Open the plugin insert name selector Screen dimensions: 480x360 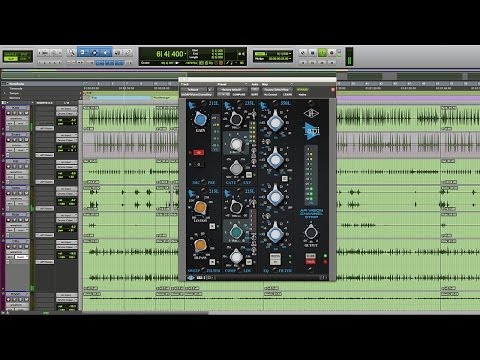[197, 95]
